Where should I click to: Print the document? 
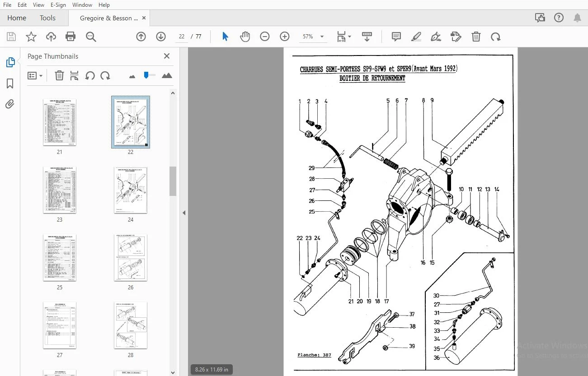point(71,37)
